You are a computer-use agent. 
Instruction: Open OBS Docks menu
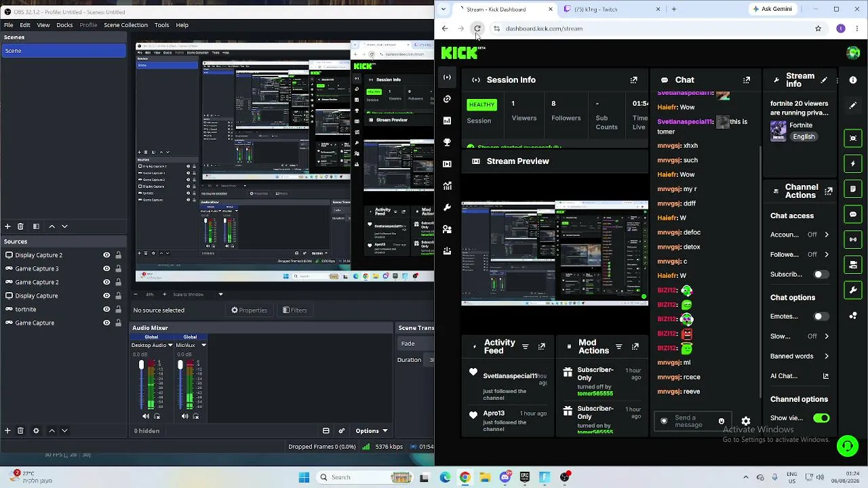tap(64, 25)
